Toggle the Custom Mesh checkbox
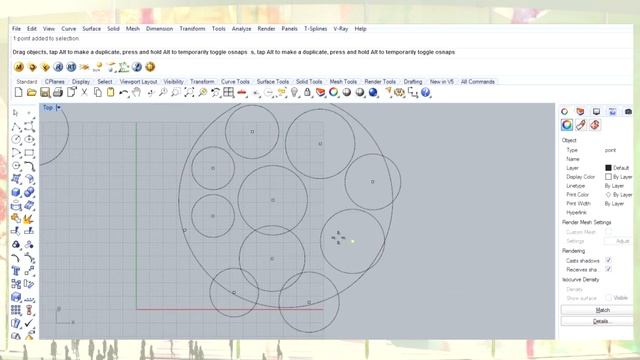 608,231
